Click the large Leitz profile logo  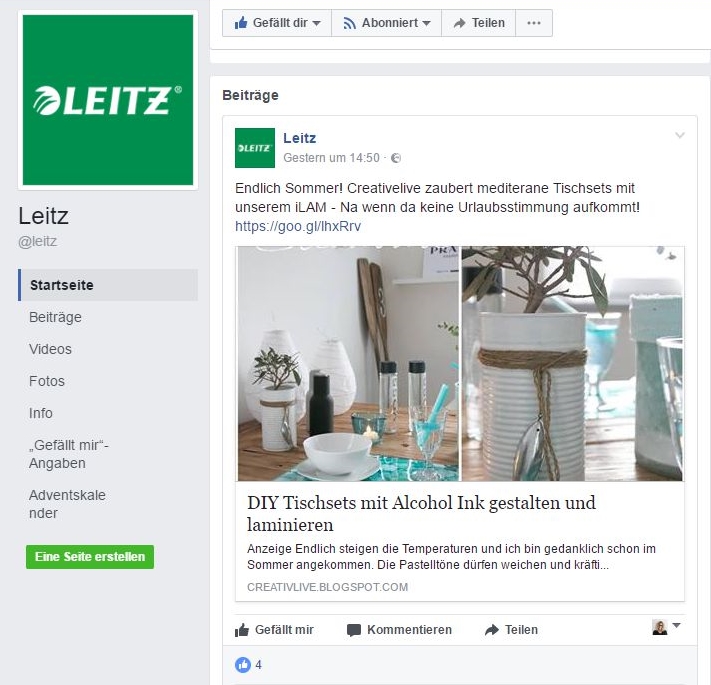point(108,100)
